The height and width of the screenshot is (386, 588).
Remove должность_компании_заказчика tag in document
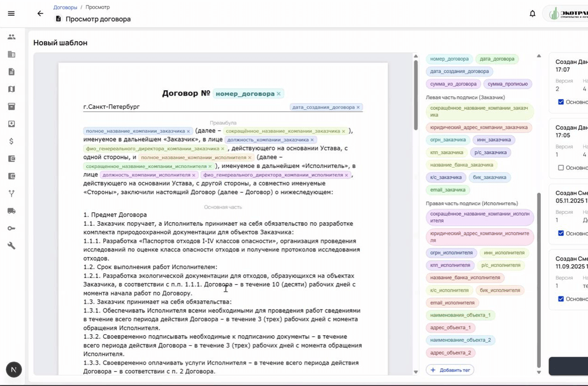312,140
